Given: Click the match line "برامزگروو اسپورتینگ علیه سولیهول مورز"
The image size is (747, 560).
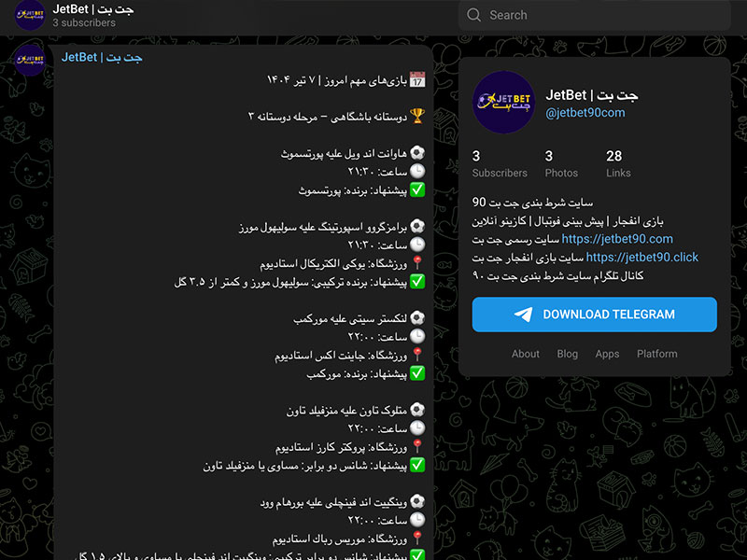Looking at the screenshot, I should tap(323, 227).
